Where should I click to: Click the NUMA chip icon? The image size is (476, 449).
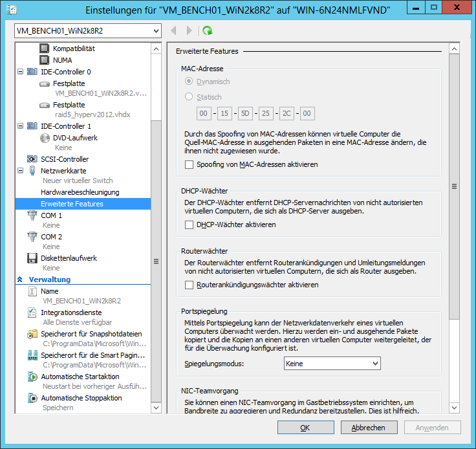[44, 60]
